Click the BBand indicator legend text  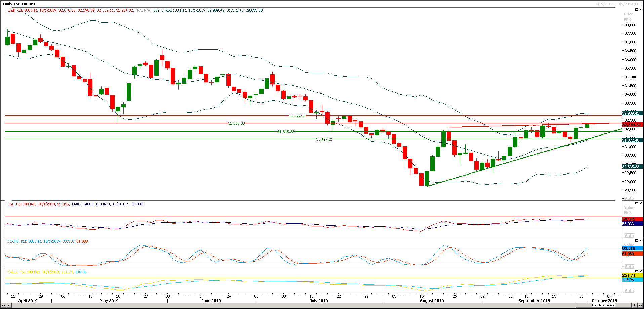159,10
